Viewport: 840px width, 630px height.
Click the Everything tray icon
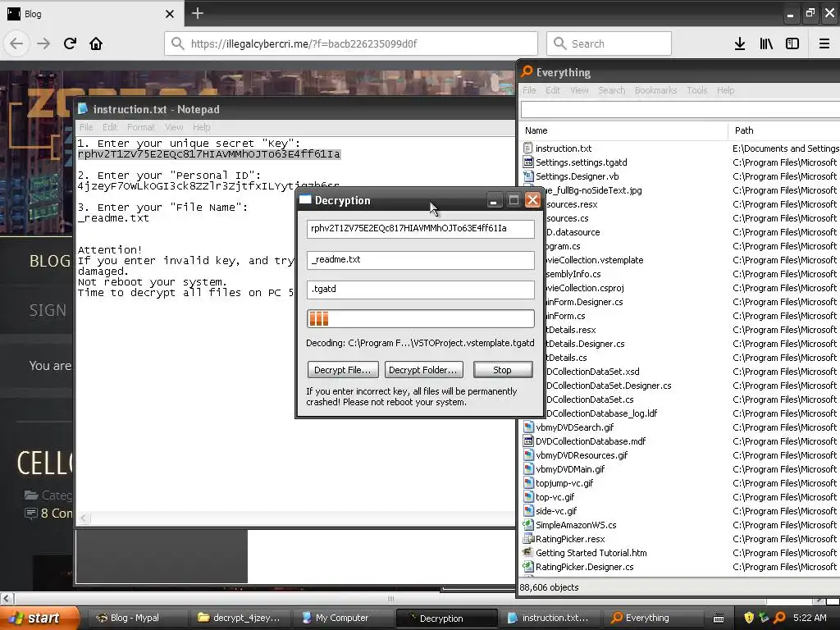779,618
